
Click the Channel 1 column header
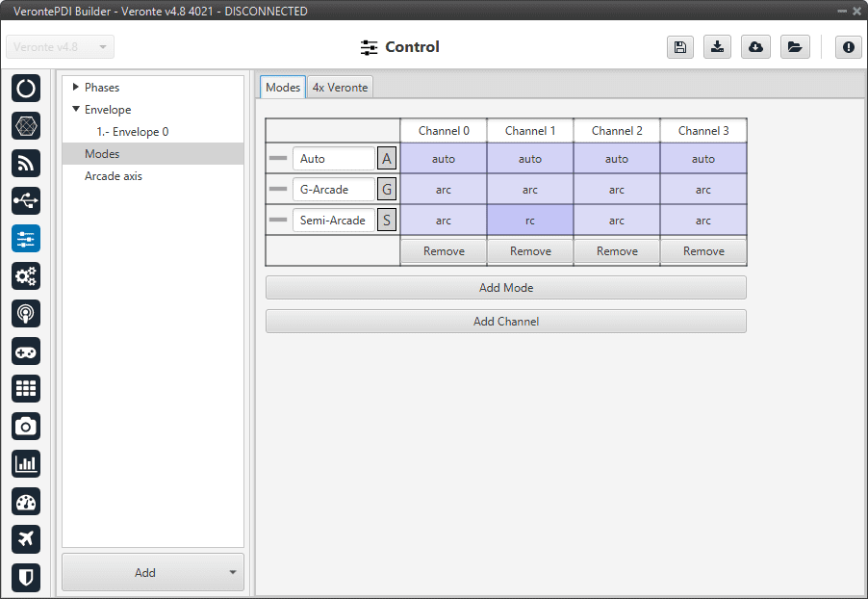pos(530,131)
